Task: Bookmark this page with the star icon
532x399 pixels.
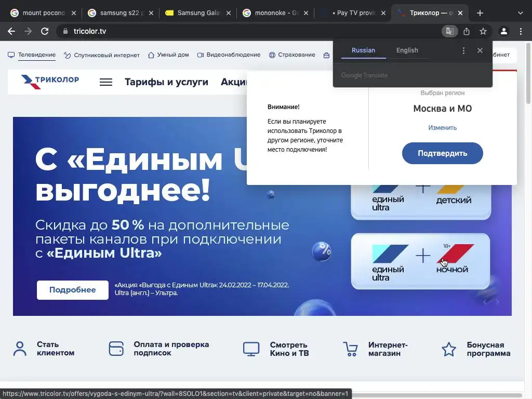Action: [483, 31]
